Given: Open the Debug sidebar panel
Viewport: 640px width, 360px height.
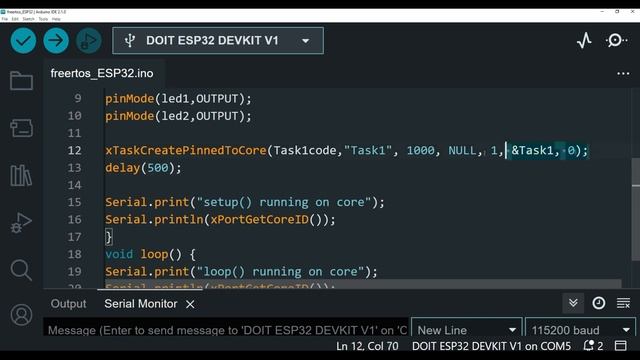Looking at the screenshot, I should [21, 223].
